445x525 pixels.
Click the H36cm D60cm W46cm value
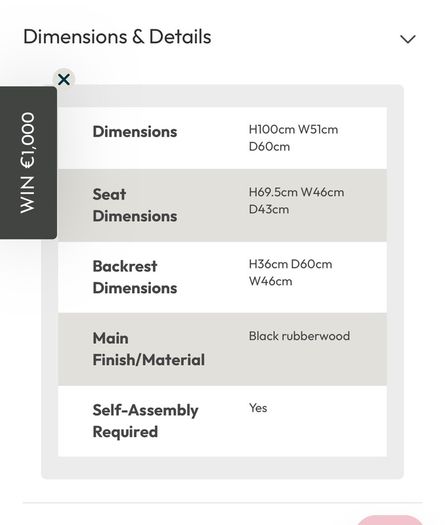tap(290, 273)
